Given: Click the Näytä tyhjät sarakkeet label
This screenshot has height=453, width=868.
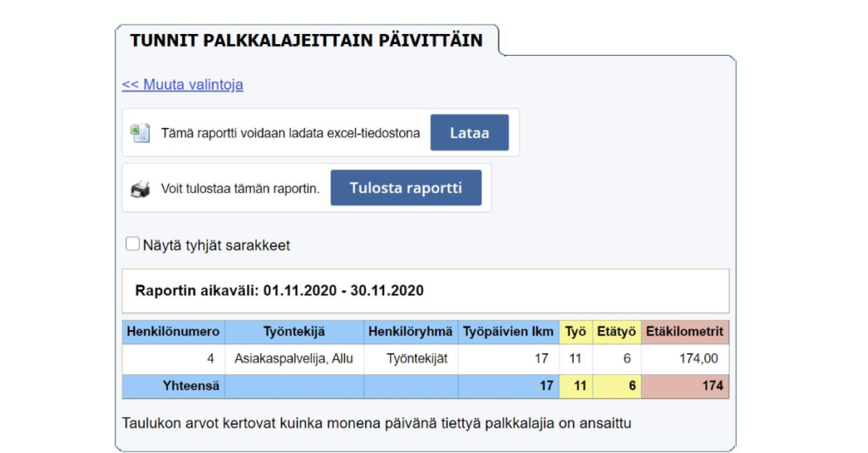Looking at the screenshot, I should point(216,246).
